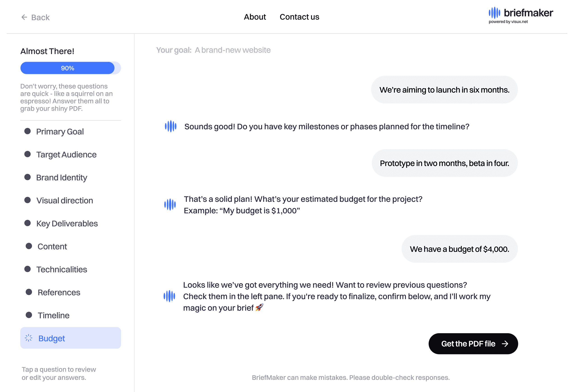The width and height of the screenshot is (574, 392).
Task: Click the rocket emoji in the last message
Action: [x=259, y=308]
